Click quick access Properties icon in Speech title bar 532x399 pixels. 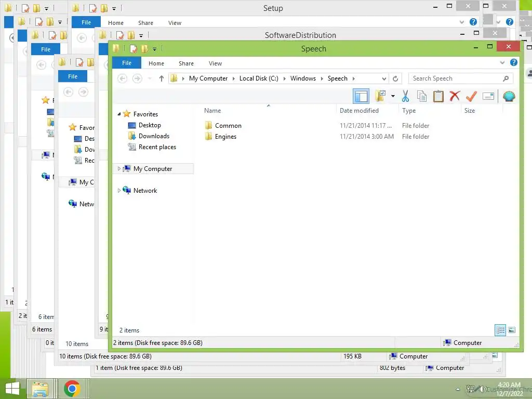[x=134, y=49]
